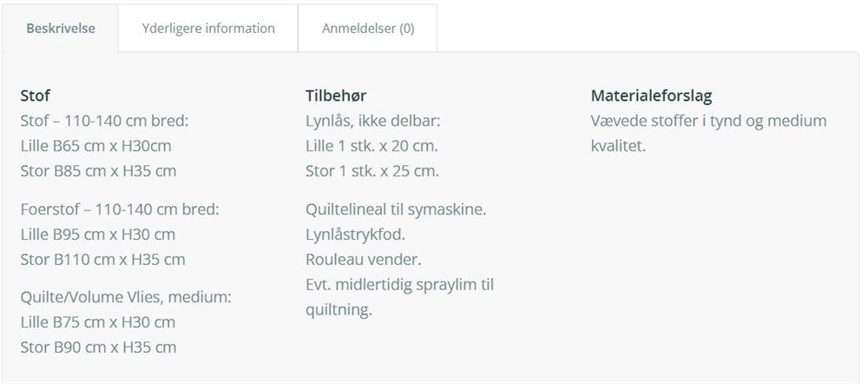Click the 'Stor B85 cm x H35 cm' text

[x=99, y=170]
